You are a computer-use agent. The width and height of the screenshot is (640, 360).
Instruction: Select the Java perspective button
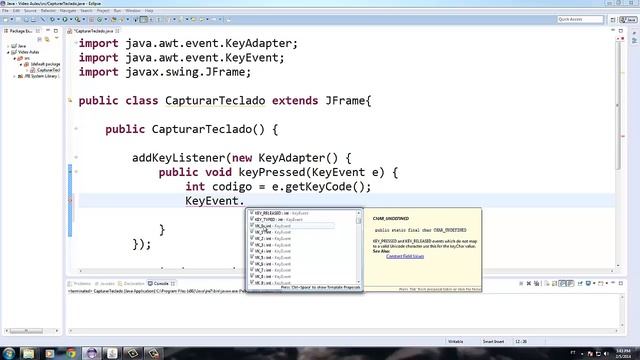click(628, 20)
